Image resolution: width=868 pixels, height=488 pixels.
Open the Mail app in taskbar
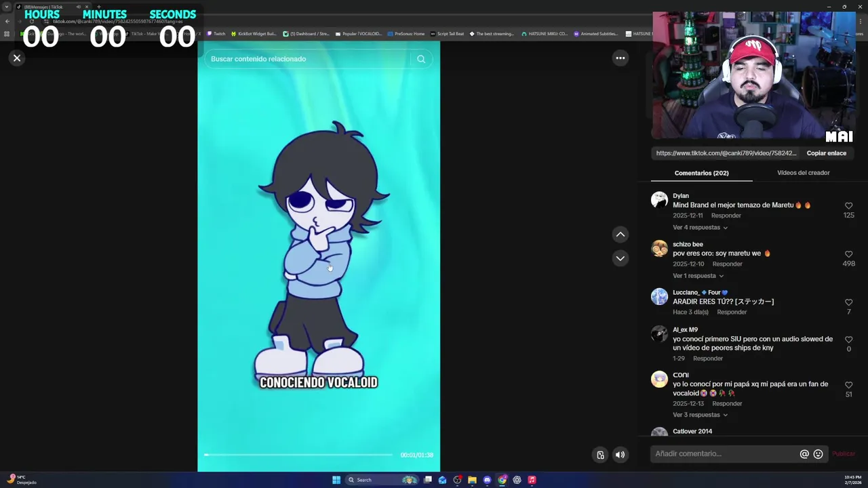443,480
